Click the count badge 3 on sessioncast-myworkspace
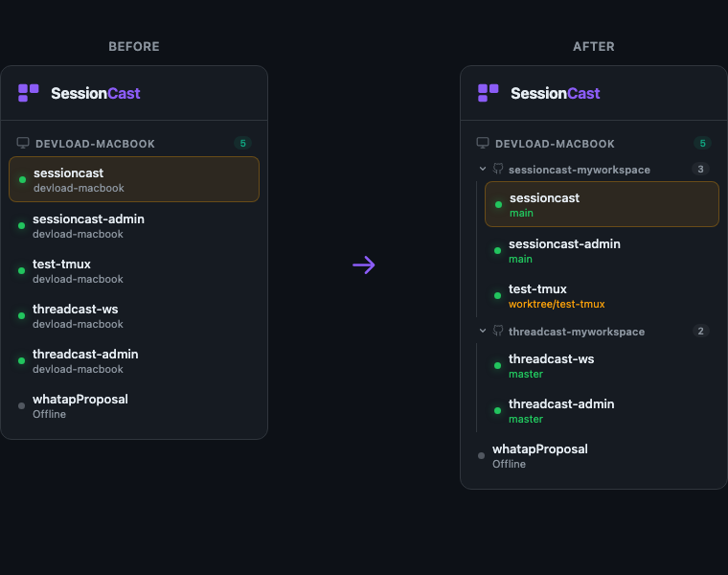728x575 pixels. [701, 170]
